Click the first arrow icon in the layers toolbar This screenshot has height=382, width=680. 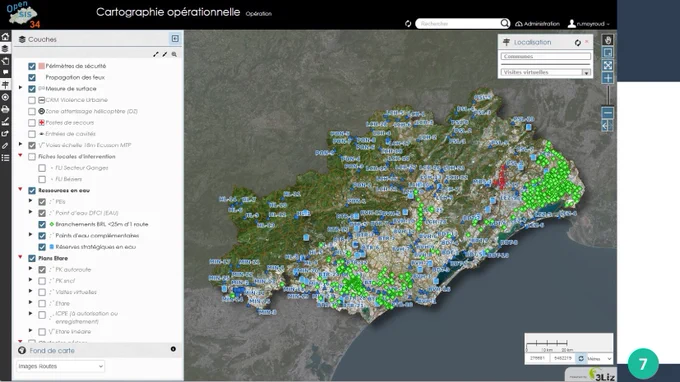156,54
